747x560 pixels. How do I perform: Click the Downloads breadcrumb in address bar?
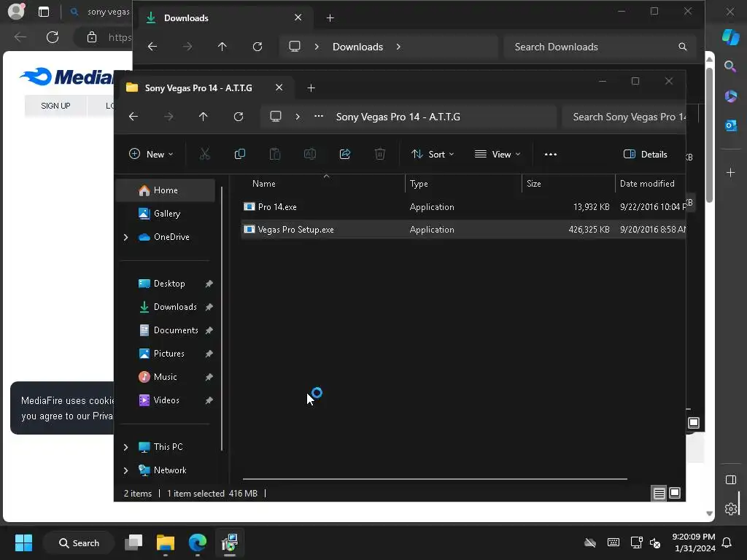pos(357,47)
